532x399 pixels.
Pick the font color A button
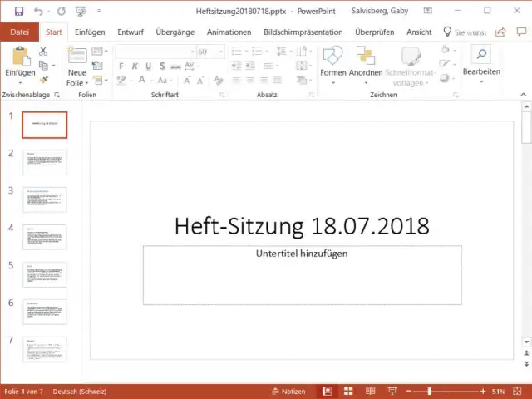pos(142,80)
